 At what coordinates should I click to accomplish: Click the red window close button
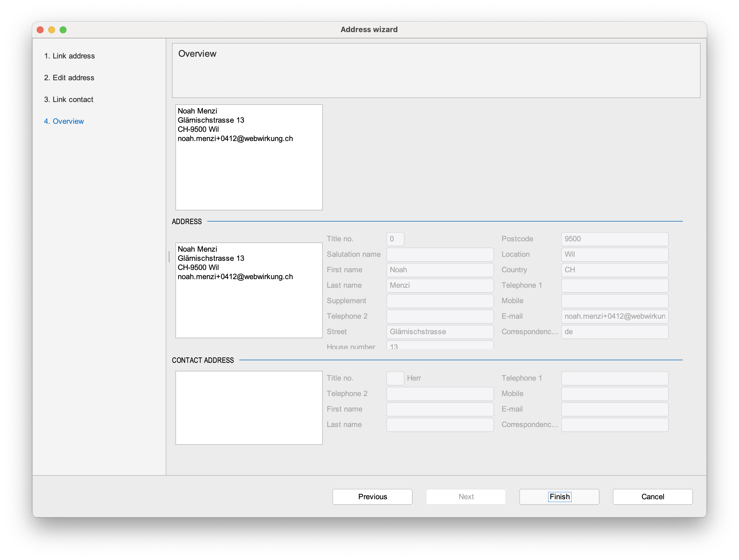(40, 30)
